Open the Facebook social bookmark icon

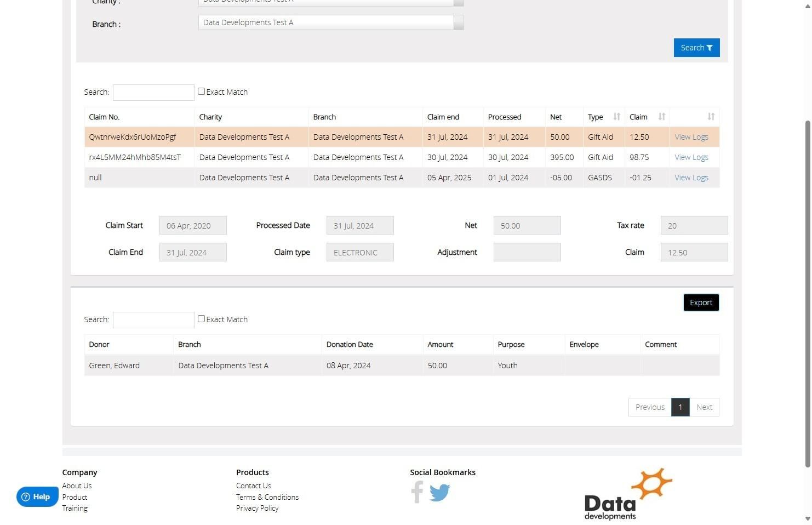[418, 492]
